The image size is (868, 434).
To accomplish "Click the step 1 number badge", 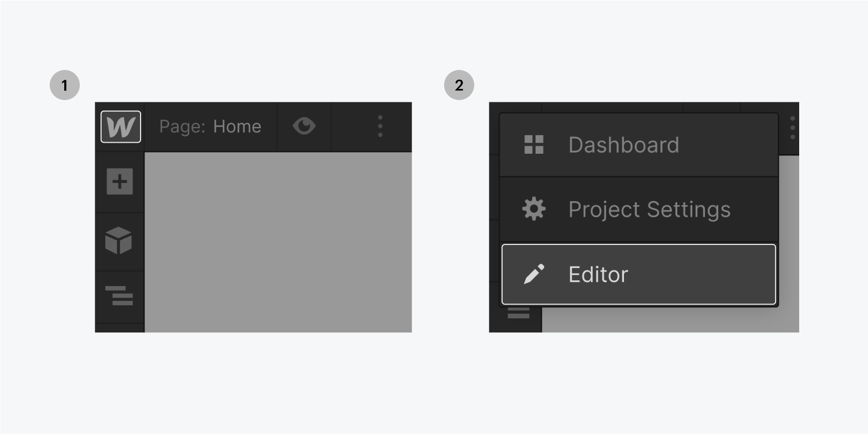I will 64,85.
